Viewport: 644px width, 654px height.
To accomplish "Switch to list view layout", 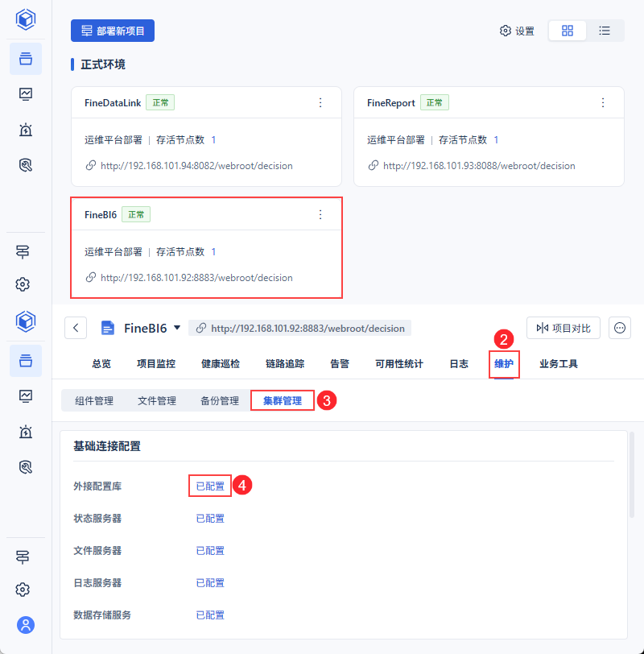I will [x=605, y=31].
